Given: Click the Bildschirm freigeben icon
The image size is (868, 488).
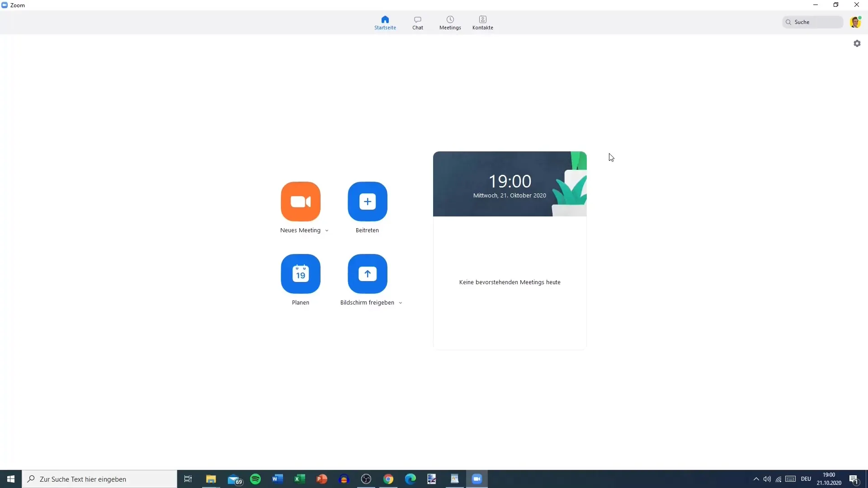Looking at the screenshot, I should coord(368,273).
